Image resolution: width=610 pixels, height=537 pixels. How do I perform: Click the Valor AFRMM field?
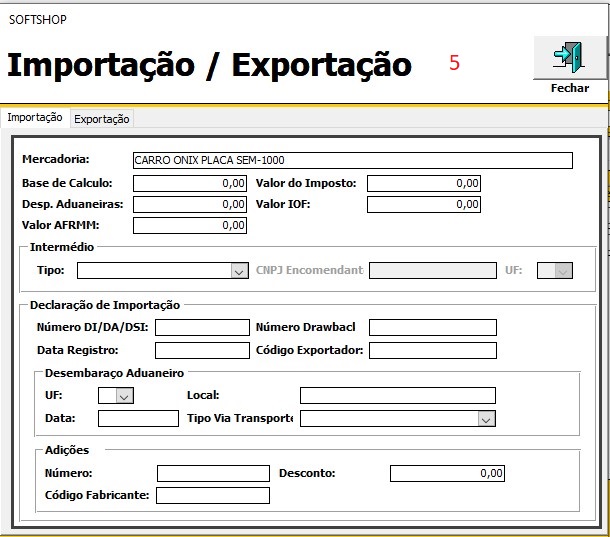189,225
